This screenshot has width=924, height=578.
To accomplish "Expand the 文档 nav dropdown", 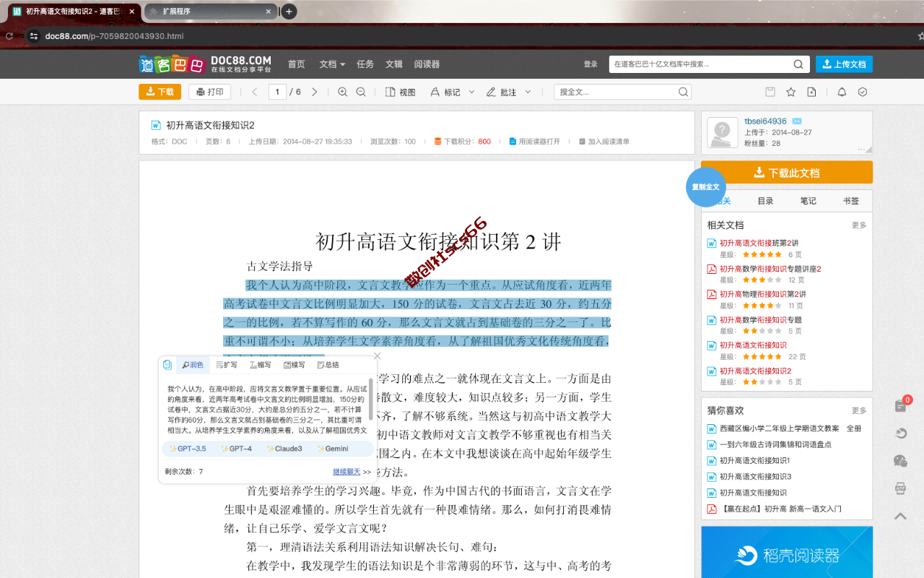I will pos(332,64).
